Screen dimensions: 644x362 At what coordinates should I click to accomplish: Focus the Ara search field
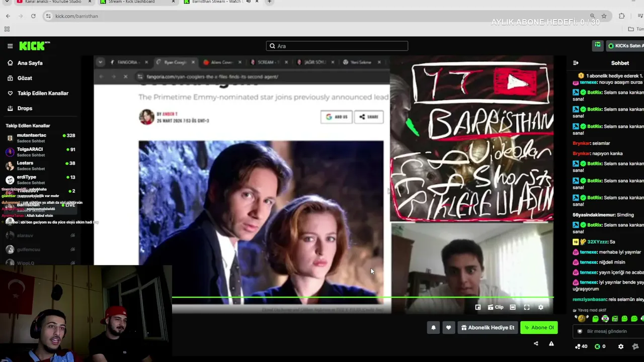pos(337,46)
